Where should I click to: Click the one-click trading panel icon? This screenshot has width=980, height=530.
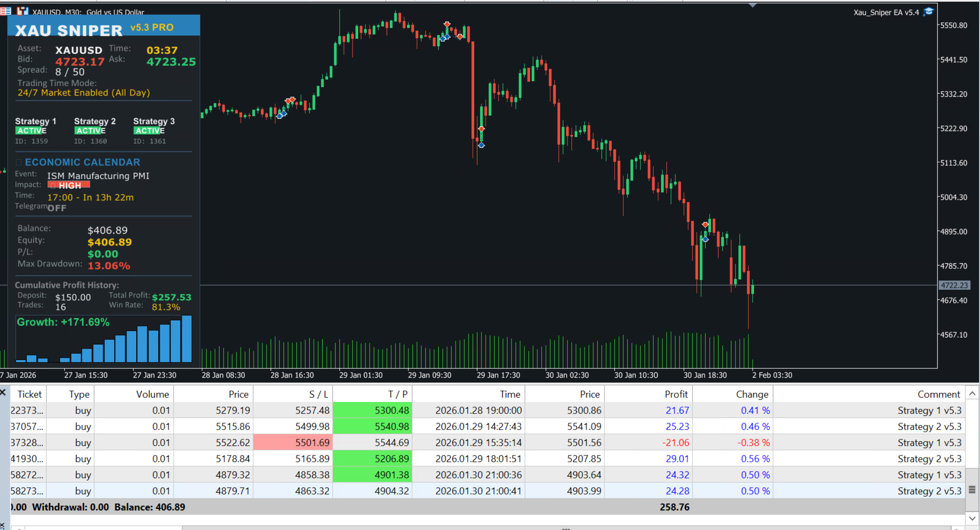23,11
